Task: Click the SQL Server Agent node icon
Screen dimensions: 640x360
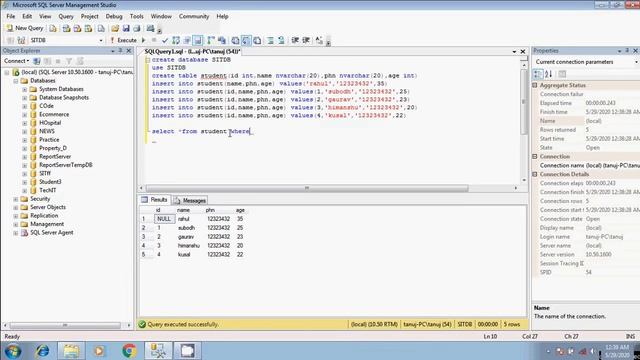Action: pyautogui.click(x=24, y=233)
